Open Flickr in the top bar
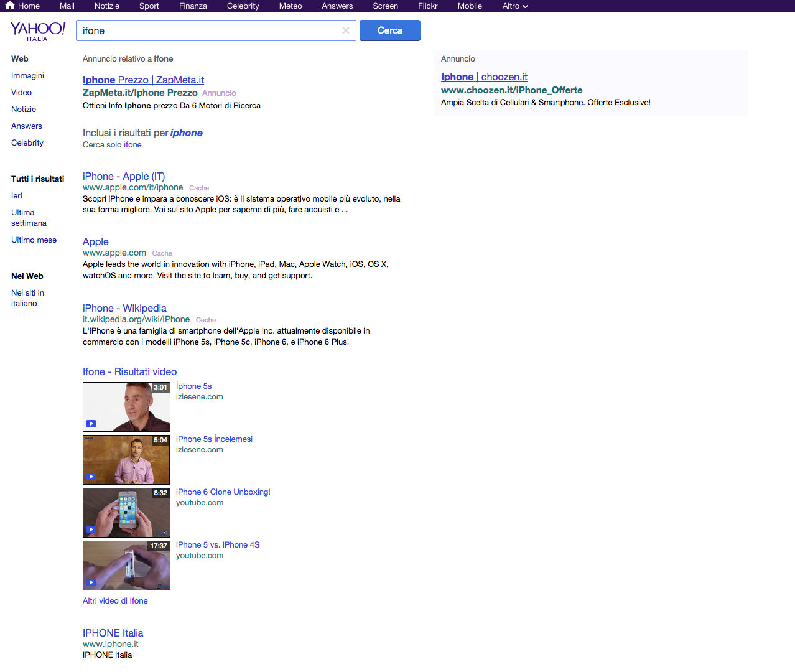The width and height of the screenshot is (795, 672). [428, 6]
